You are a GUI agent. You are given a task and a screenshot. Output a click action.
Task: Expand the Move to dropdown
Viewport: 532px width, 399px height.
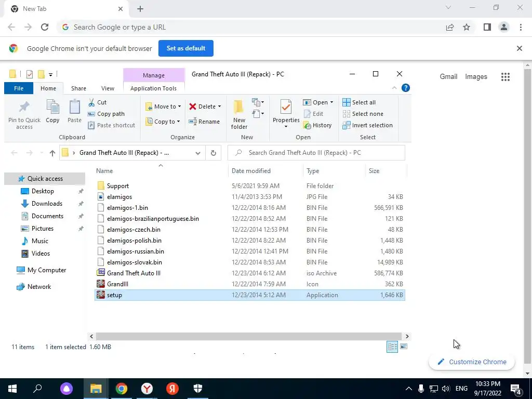coord(179,107)
